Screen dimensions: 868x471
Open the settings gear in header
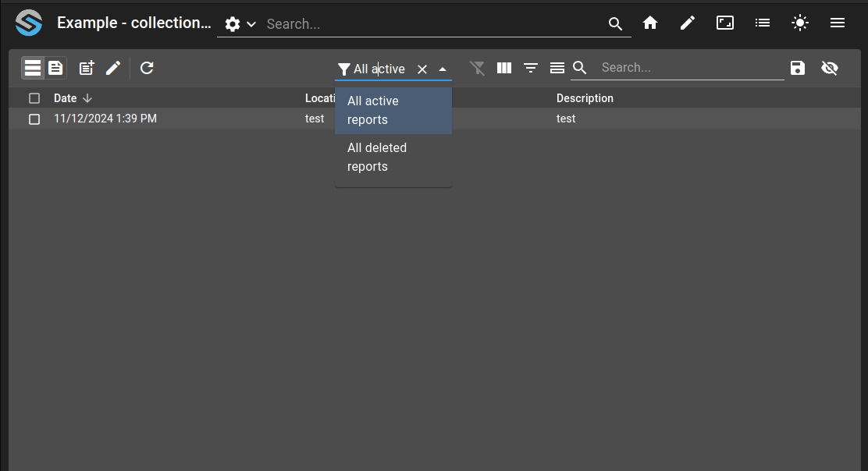(233, 24)
